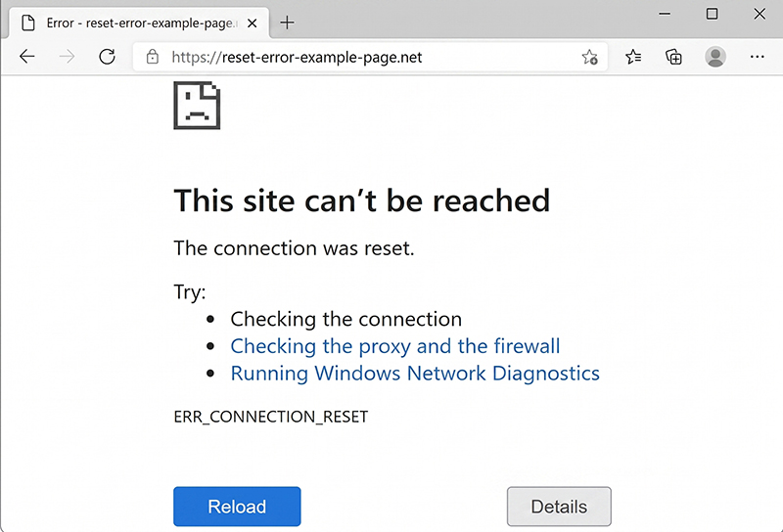This screenshot has width=783, height=532.
Task: Minimize the browser window
Action: [666, 14]
